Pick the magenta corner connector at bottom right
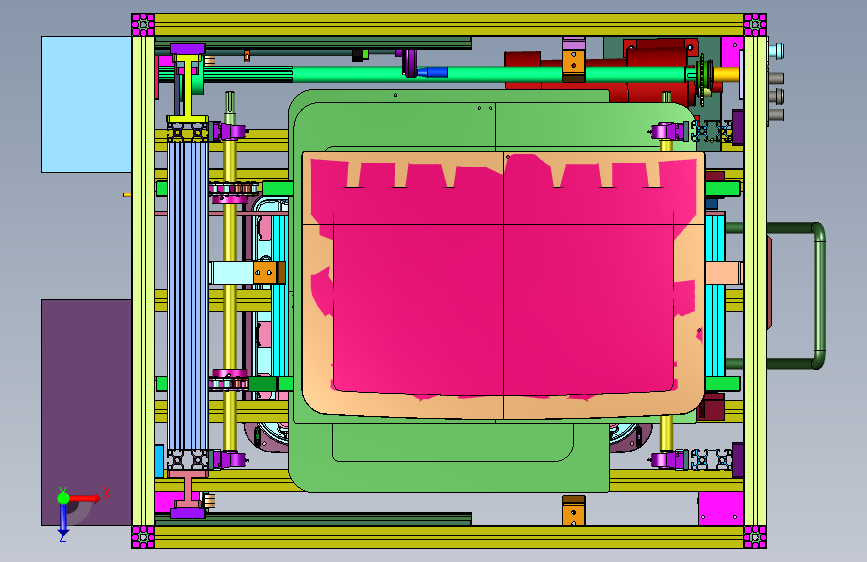Image resolution: width=867 pixels, height=562 pixels. pos(755,537)
